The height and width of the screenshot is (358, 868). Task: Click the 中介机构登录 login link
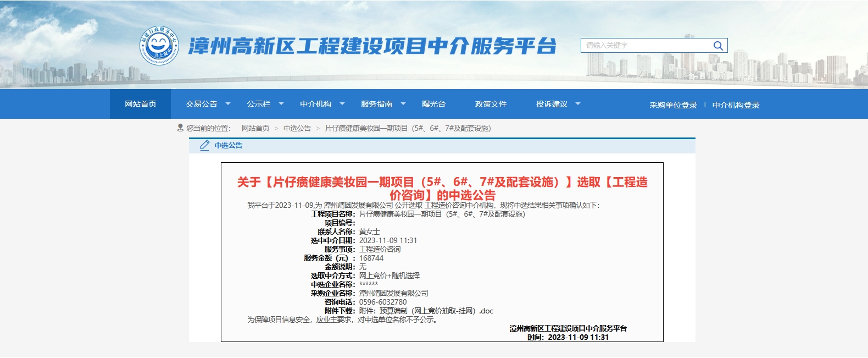pos(736,105)
